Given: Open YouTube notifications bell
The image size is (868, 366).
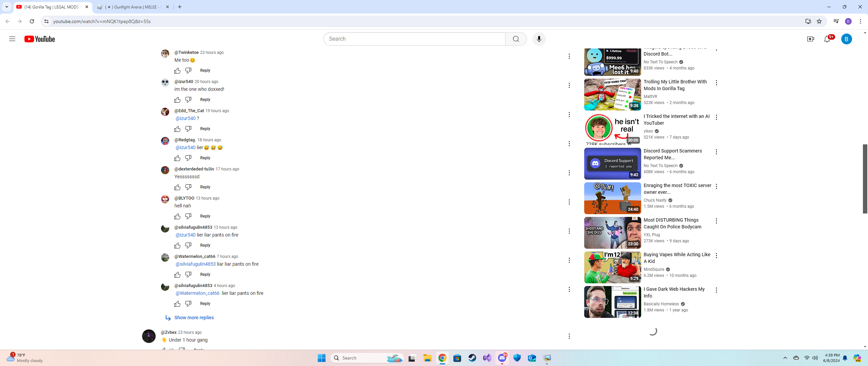Looking at the screenshot, I should coord(827,39).
